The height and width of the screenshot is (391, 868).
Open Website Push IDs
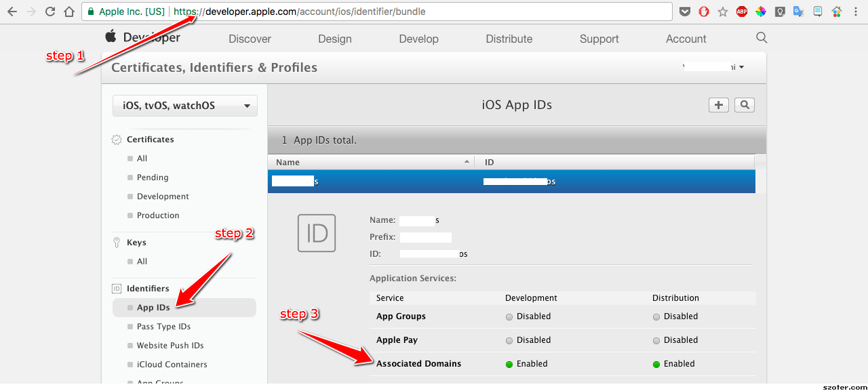click(x=170, y=346)
